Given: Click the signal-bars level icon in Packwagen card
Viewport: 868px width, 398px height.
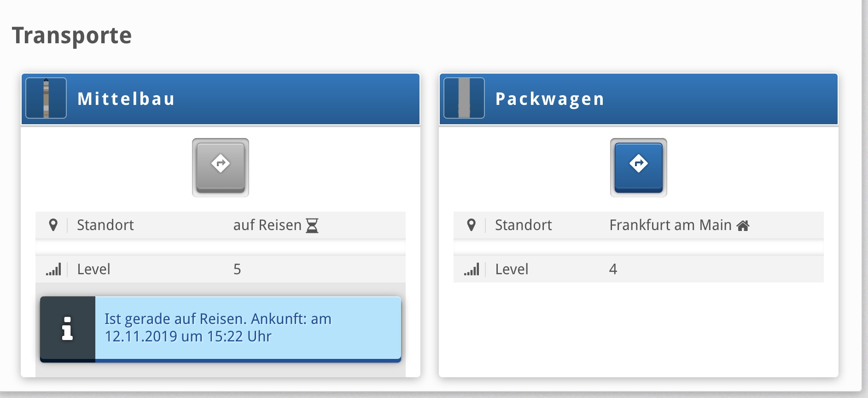Looking at the screenshot, I should 472,269.
